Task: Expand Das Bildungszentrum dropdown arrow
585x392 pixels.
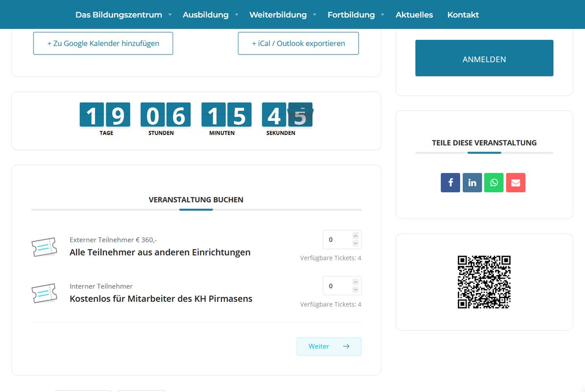Action: pos(170,15)
